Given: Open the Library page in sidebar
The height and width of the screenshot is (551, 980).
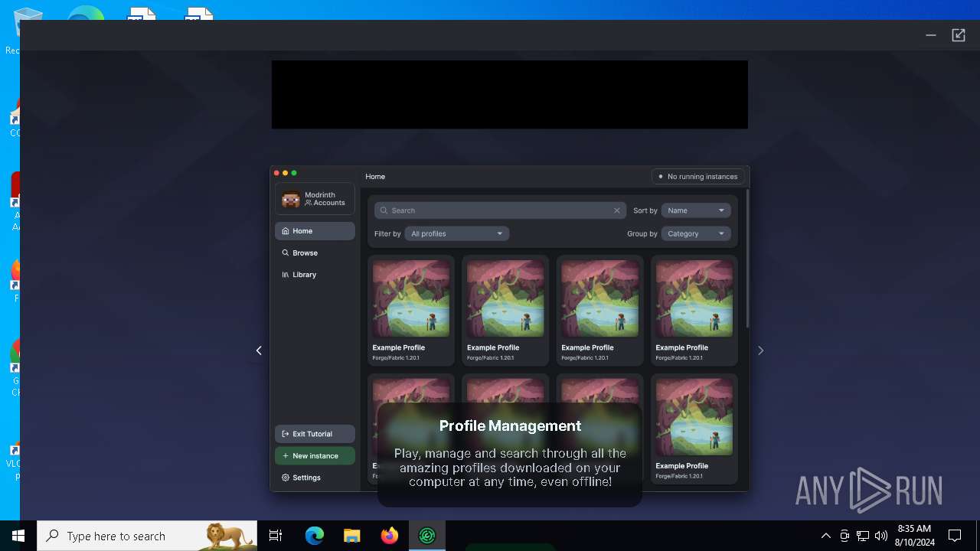Looking at the screenshot, I should pos(315,275).
